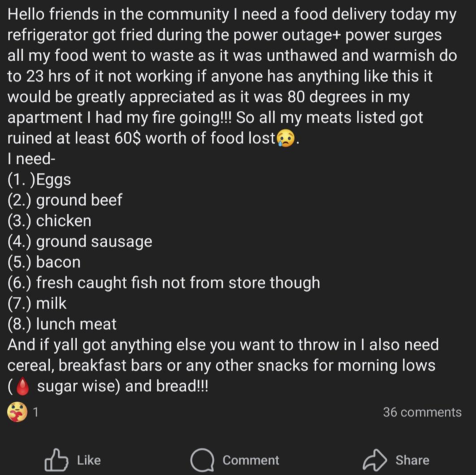This screenshot has width=476, height=475.
Task: Tap the Comment speech bubble icon
Action: [201, 460]
